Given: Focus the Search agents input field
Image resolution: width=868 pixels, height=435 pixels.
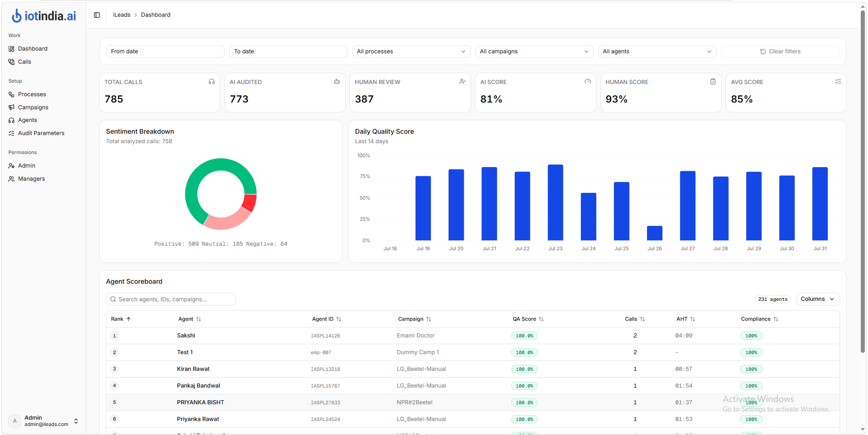Looking at the screenshot, I should coord(171,299).
